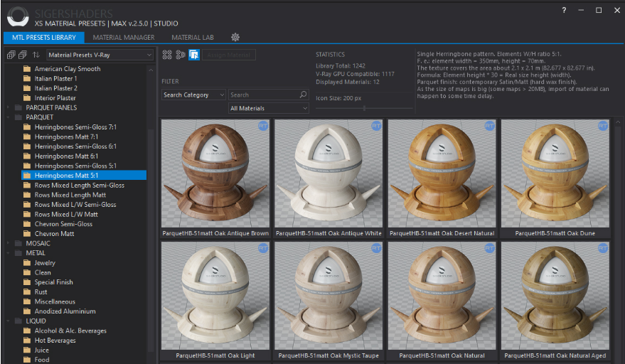Open Rows Mixed L/W Matt category
Image resolution: width=625 pixels, height=364 pixels.
pos(66,214)
